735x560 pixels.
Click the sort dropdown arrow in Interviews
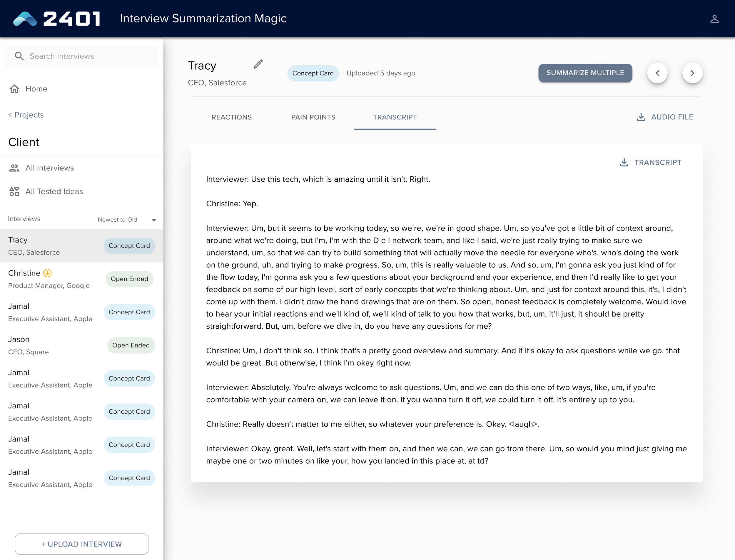pos(154,220)
